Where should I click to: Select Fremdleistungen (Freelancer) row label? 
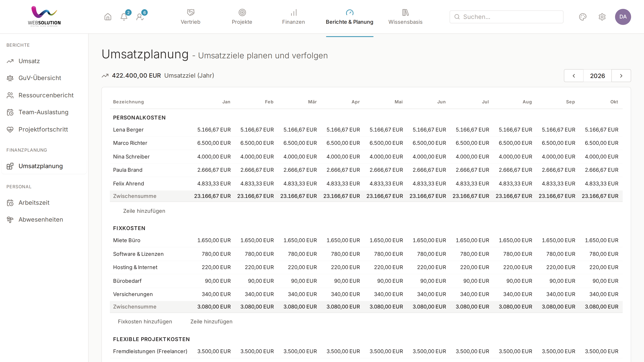point(150,351)
